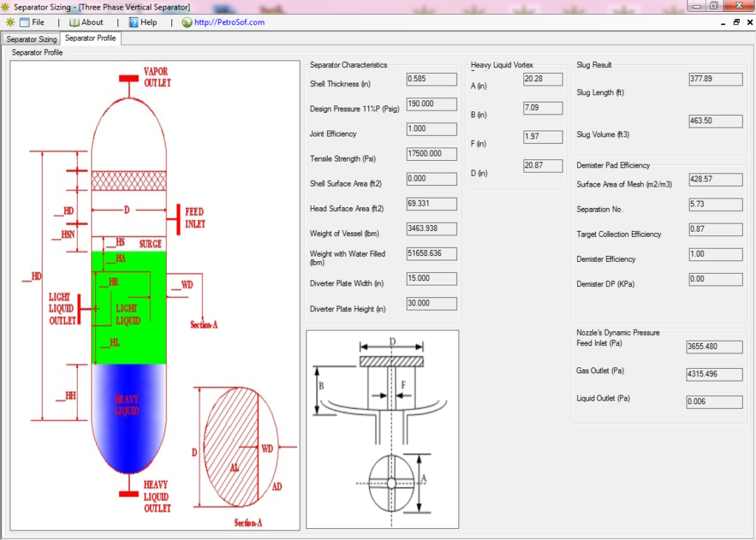Select the Separator Profile tab
The width and height of the screenshot is (756, 540).
pyautogui.click(x=90, y=38)
